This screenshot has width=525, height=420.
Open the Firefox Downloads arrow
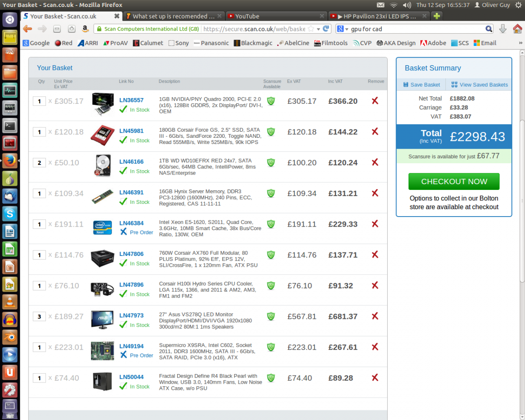[x=503, y=29]
